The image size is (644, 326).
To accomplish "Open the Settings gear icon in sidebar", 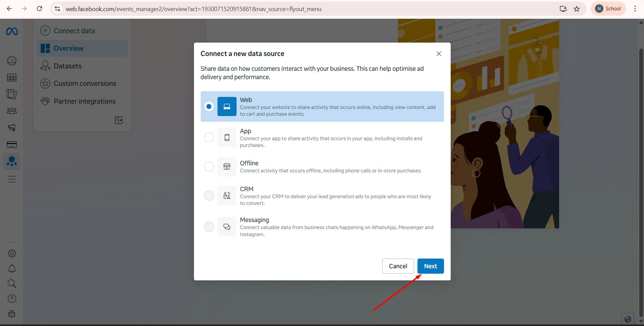I will 12,253.
